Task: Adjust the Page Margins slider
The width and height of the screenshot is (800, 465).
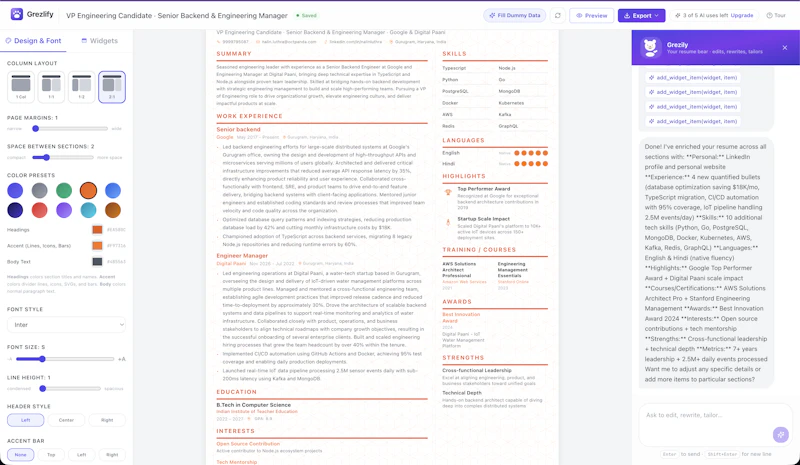Action: click(x=71, y=129)
